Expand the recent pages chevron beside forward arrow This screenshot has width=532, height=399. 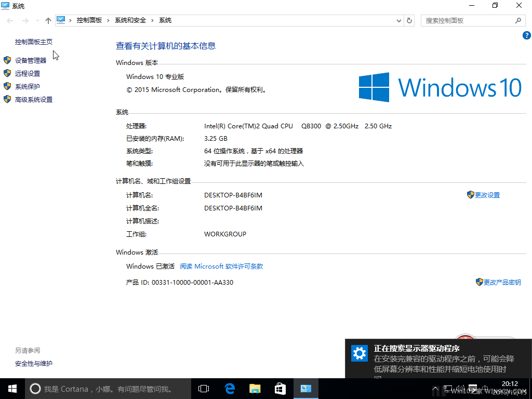click(x=36, y=21)
